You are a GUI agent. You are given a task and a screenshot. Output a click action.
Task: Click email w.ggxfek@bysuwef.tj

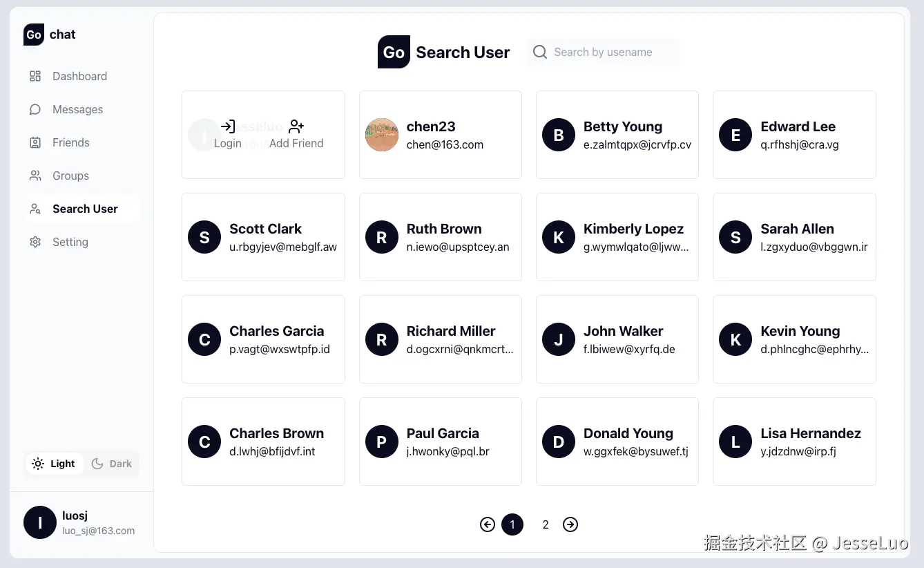coord(636,451)
